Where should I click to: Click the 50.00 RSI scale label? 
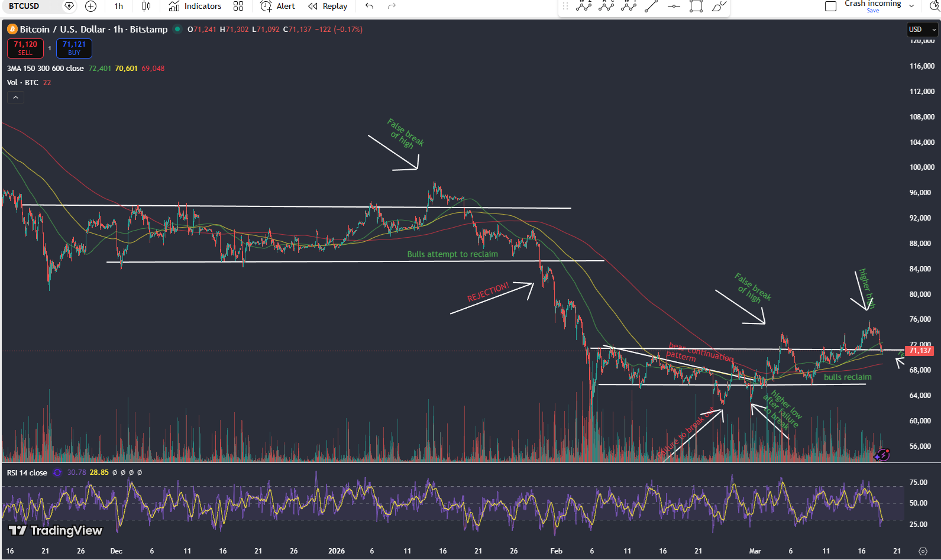(x=919, y=503)
